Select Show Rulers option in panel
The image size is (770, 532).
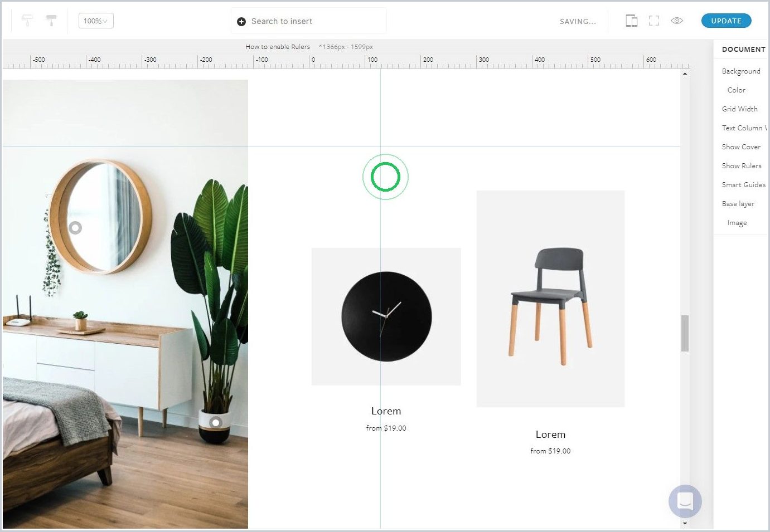tap(741, 165)
